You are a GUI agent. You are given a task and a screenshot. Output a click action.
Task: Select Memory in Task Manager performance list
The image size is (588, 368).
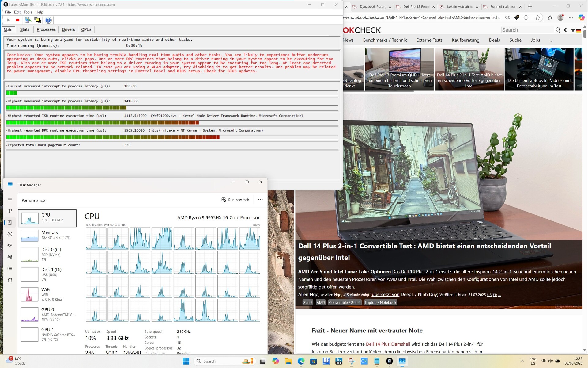[47, 235]
